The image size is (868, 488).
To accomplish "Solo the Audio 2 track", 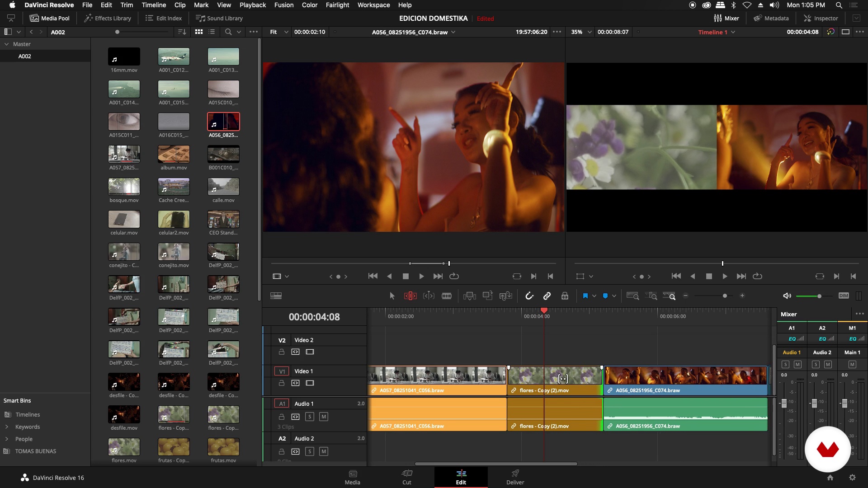I will pyautogui.click(x=310, y=451).
